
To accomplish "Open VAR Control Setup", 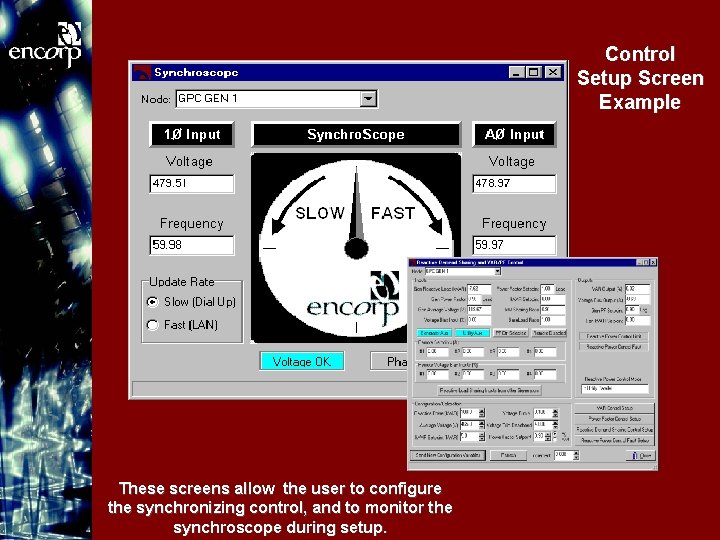I will click(614, 408).
